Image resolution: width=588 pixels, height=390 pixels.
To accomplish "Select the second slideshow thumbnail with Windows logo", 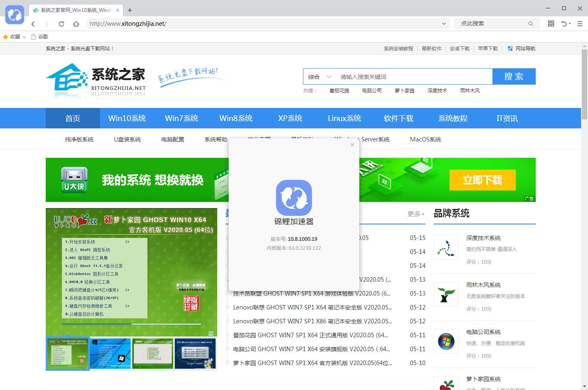I will [x=110, y=354].
